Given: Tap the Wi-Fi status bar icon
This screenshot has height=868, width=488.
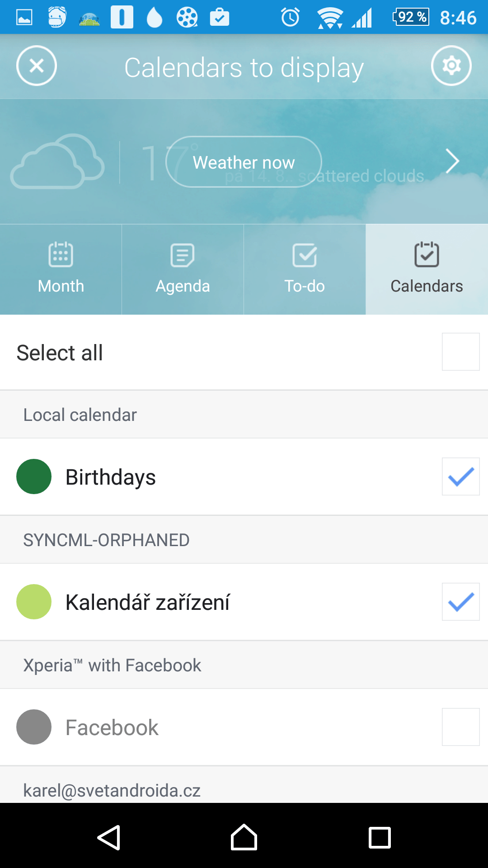Looking at the screenshot, I should (x=330, y=18).
